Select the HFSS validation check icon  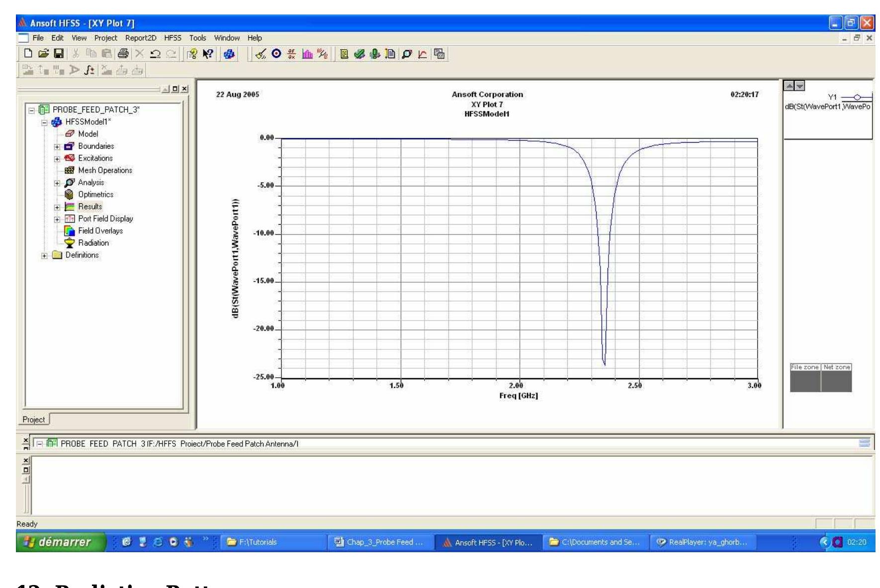[x=359, y=55]
